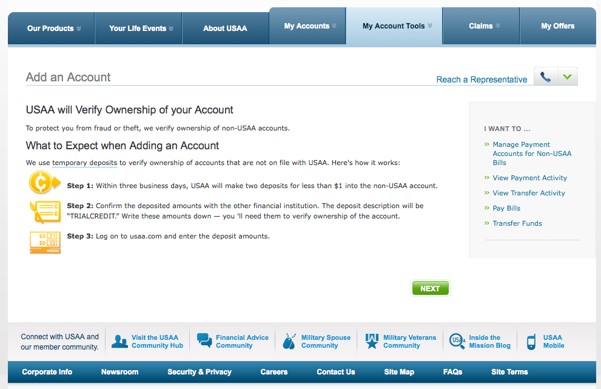Click the Military Veterans Community star icon
The image size is (601, 389).
point(371,341)
